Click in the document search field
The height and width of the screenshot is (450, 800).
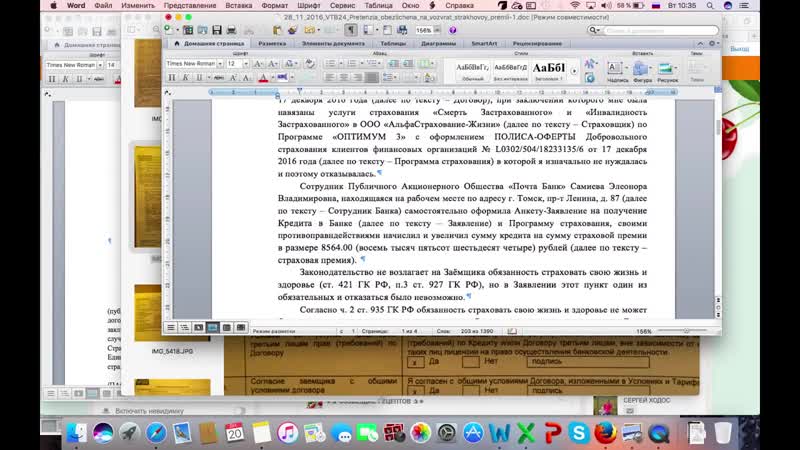click(x=661, y=31)
